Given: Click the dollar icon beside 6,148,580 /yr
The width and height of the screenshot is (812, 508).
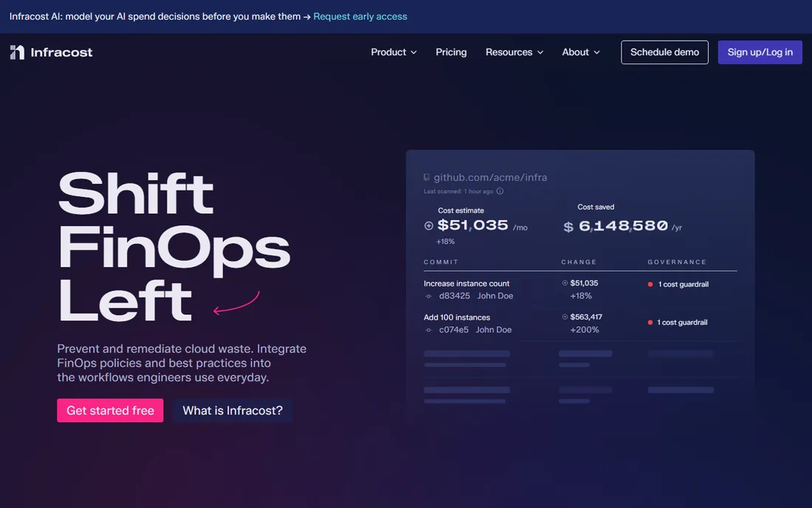Looking at the screenshot, I should [x=568, y=227].
